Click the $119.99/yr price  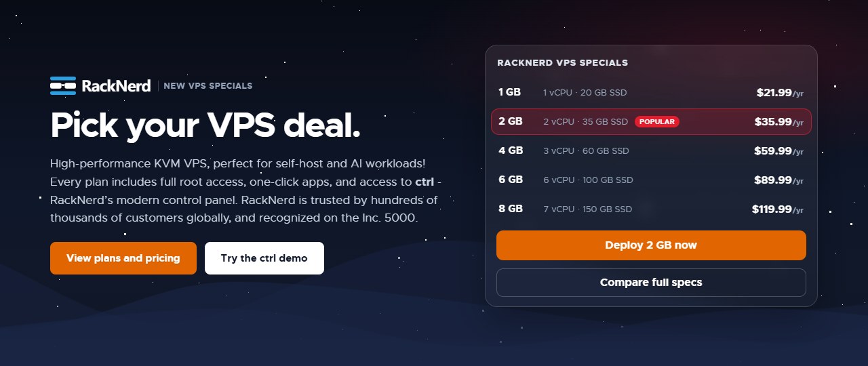[778, 209]
